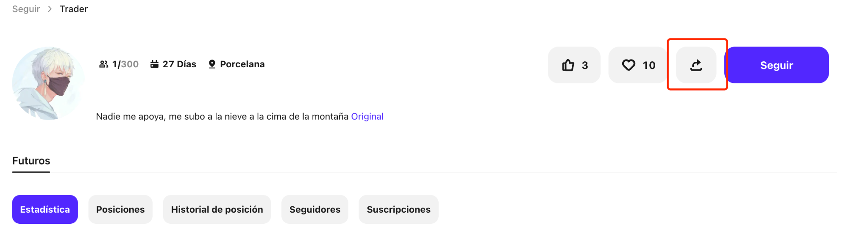Click the trader avatar image
Image resolution: width=868 pixels, height=239 pixels.
[x=48, y=83]
